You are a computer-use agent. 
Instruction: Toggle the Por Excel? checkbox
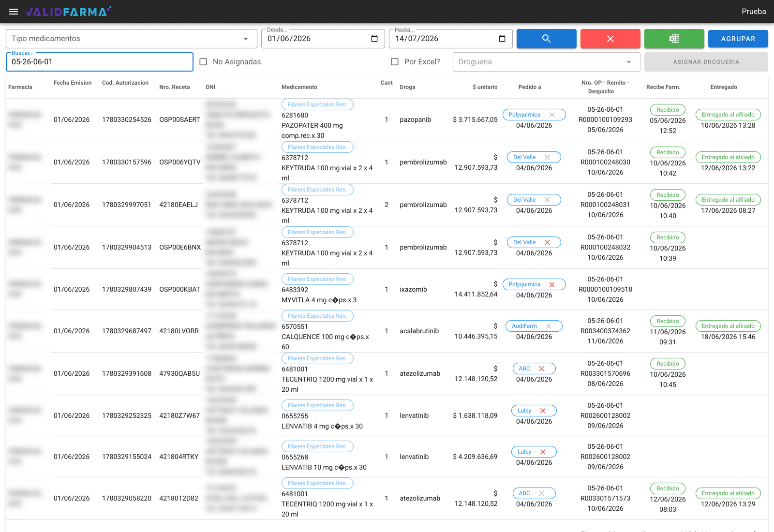coord(395,62)
